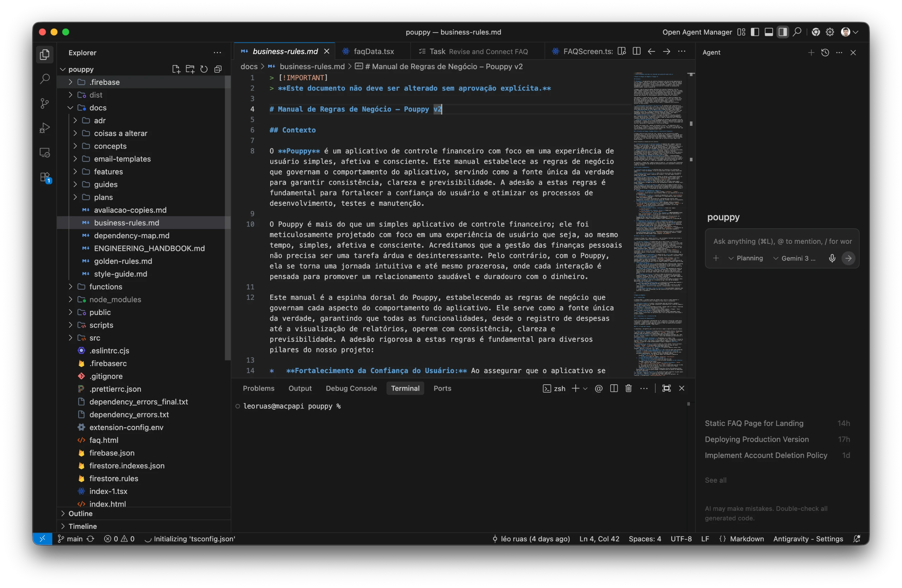Open the Gemini 3 model dropdown
Viewport: 902px width, 588px height.
[794, 258]
